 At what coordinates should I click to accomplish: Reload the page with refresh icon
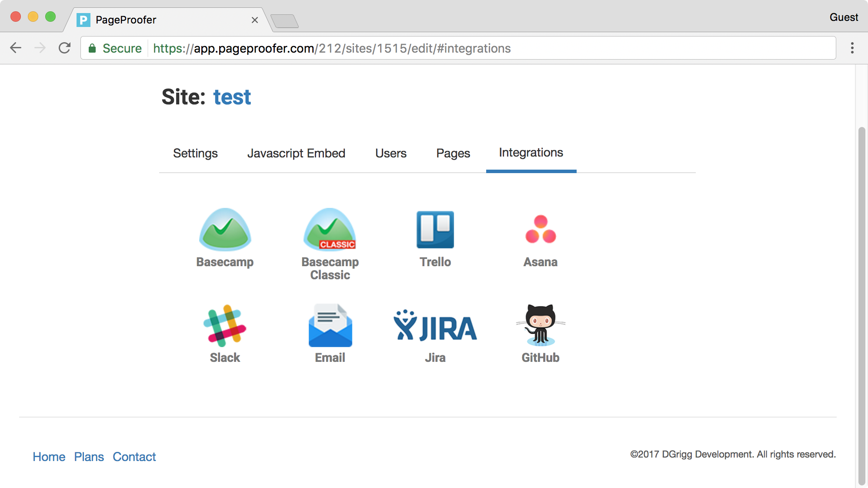click(x=65, y=48)
